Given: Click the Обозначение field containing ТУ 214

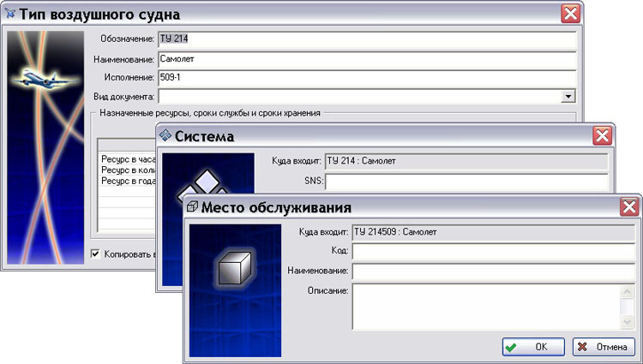Looking at the screenshot, I should pyautogui.click(x=365, y=40).
